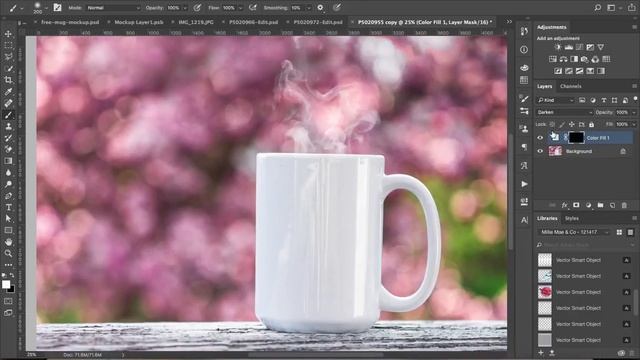Toggle pressure for size
The height and width of the screenshot is (360, 640).
[x=336, y=8]
